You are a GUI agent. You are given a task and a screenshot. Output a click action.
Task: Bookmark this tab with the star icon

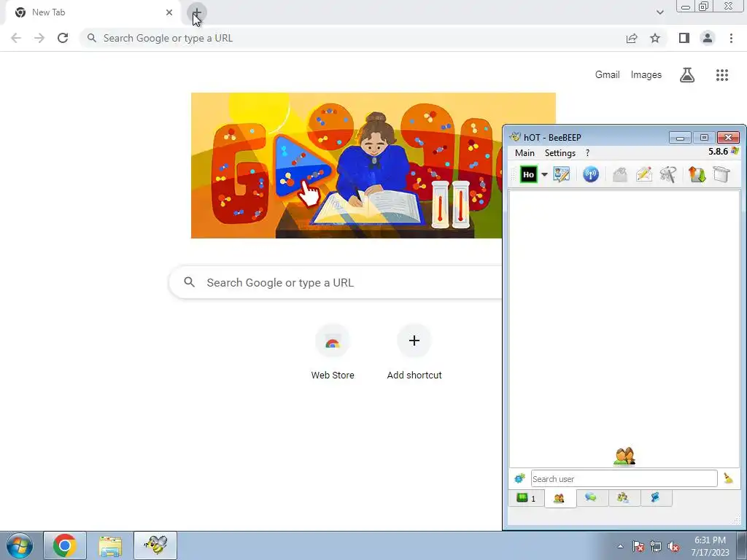coord(655,38)
